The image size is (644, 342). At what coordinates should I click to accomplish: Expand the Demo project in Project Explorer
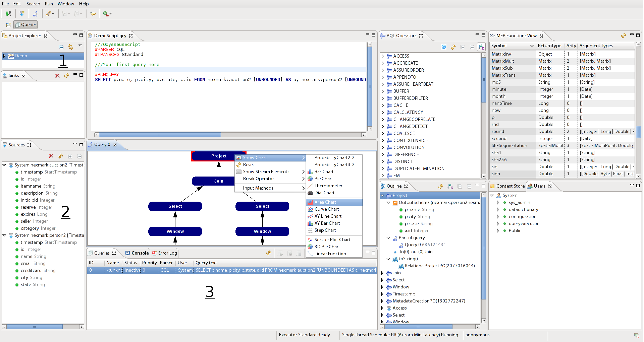(4, 56)
